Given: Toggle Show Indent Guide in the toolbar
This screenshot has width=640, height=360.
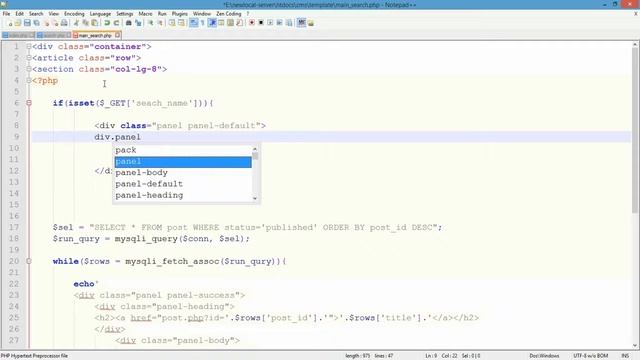Looking at the screenshot, I should pyautogui.click(x=212, y=23).
